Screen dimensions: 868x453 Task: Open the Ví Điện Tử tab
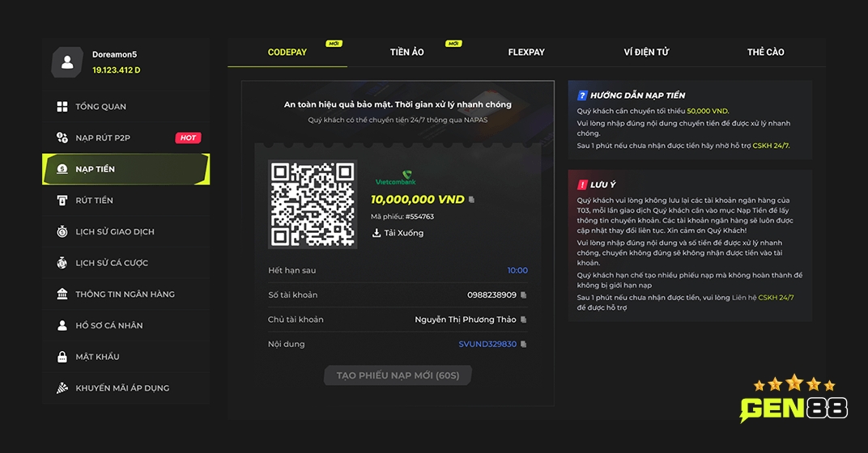point(646,52)
